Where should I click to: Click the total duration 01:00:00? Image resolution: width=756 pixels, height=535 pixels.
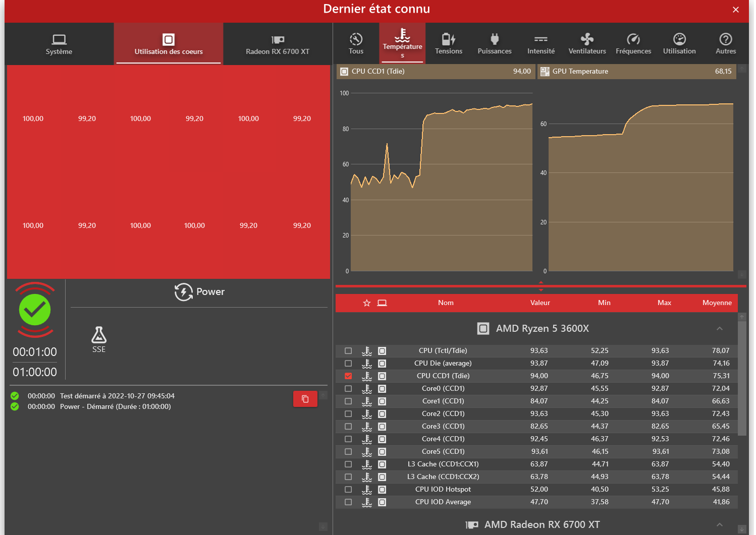click(x=35, y=372)
